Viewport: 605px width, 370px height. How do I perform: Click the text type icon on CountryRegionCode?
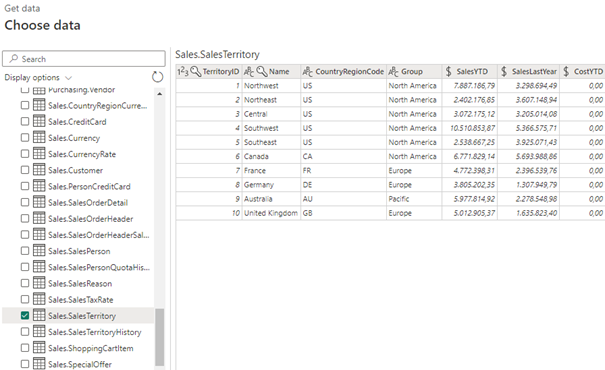click(x=308, y=71)
